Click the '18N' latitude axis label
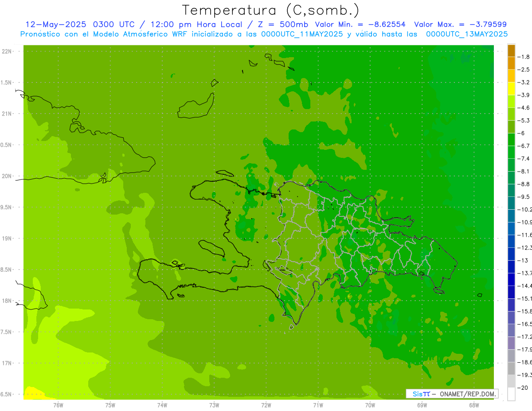 tap(8, 301)
